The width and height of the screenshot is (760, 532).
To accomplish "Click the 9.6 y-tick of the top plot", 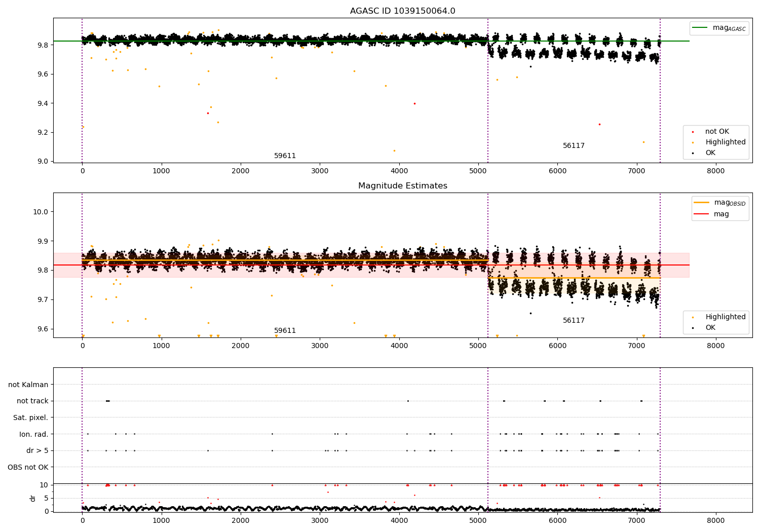I will pos(43,74).
